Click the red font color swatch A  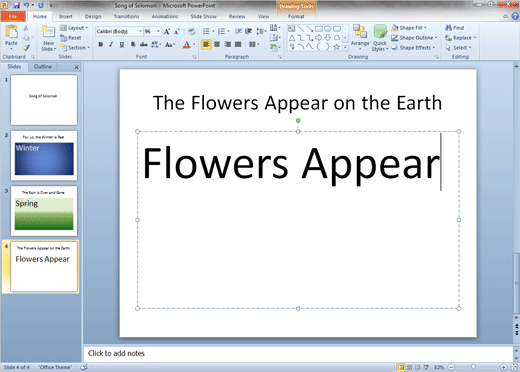click(187, 44)
